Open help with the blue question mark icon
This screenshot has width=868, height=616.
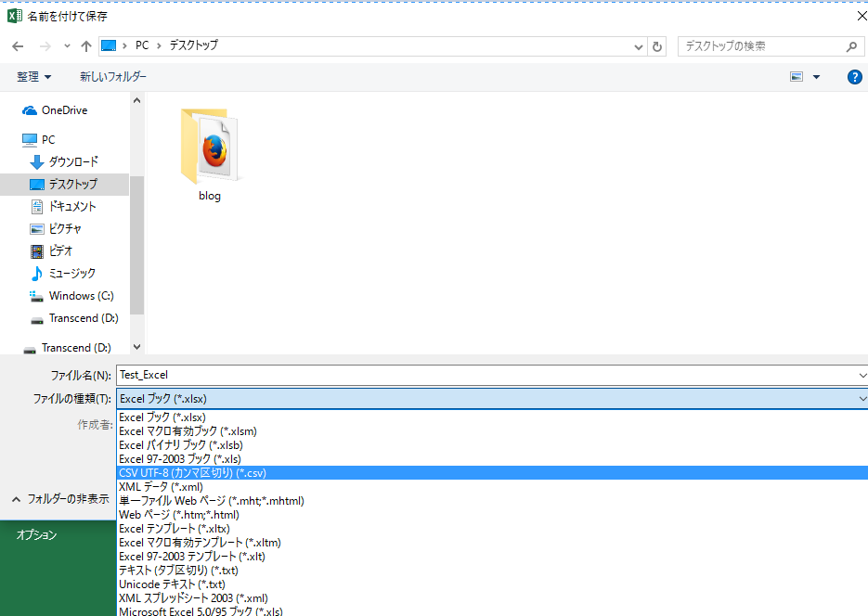[855, 77]
